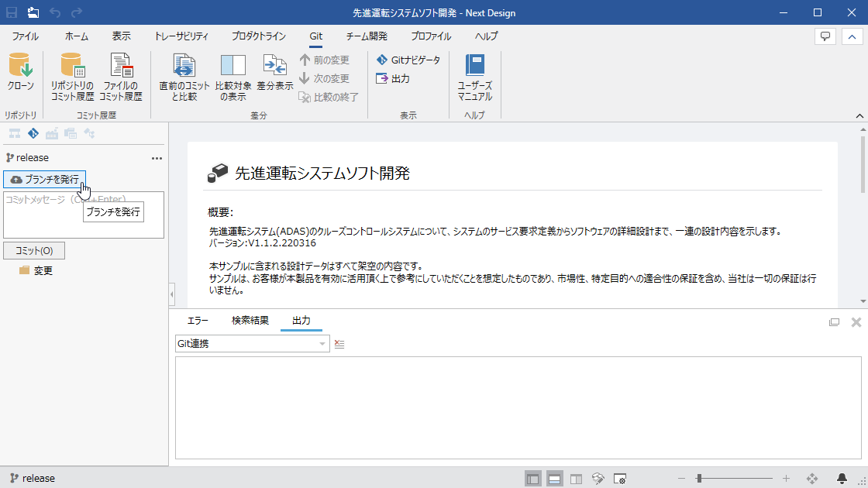Click the redo arrow in the title bar
Screen dimensions: 868x488
click(x=77, y=12)
